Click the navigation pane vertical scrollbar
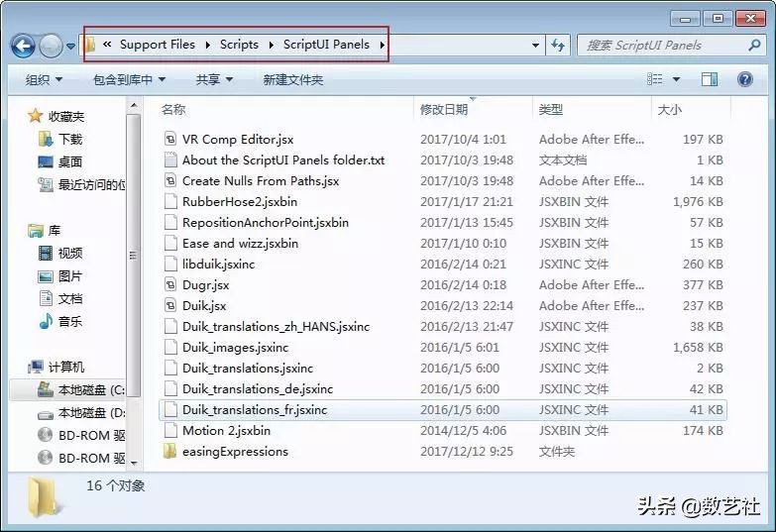 (x=134, y=248)
